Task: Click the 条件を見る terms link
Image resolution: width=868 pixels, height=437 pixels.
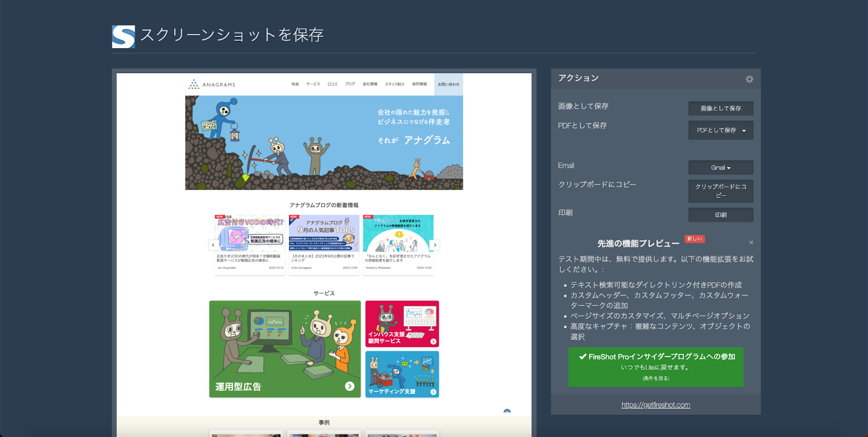Action: coord(655,378)
